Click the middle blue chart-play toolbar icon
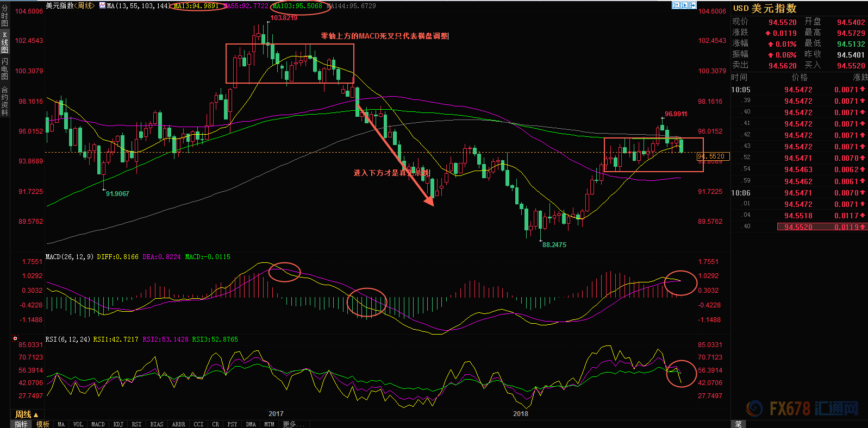The image size is (868, 428). tap(684, 5)
